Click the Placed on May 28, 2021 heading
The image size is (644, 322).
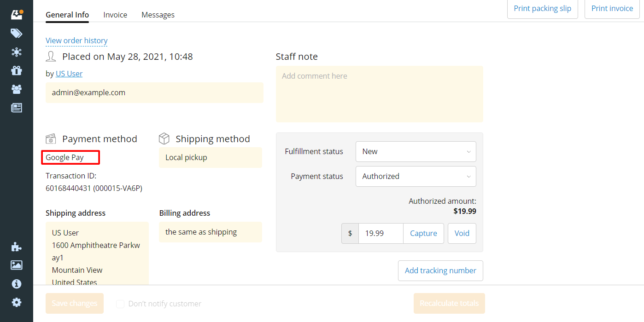tap(128, 57)
